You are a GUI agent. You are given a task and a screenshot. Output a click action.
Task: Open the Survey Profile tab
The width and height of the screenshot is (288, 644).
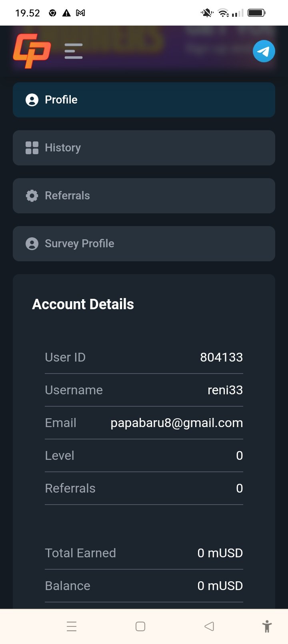click(x=144, y=244)
